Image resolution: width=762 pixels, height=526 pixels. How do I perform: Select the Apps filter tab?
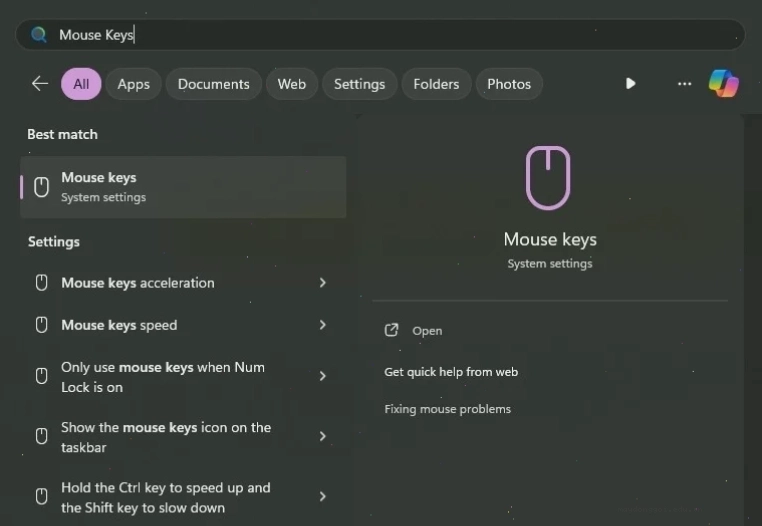pyautogui.click(x=133, y=84)
